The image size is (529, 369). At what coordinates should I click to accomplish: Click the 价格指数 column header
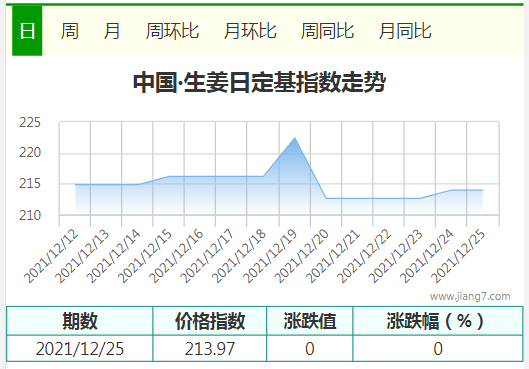[x=210, y=321]
